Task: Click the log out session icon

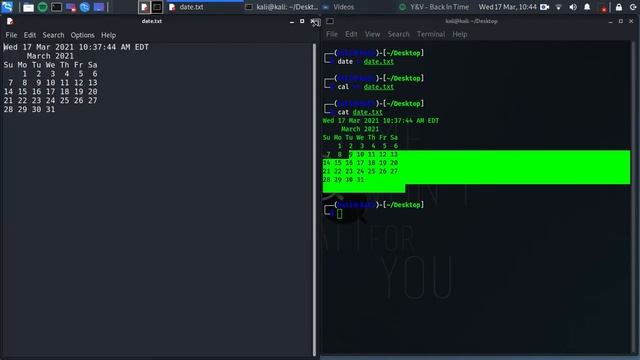Action: coord(633,7)
